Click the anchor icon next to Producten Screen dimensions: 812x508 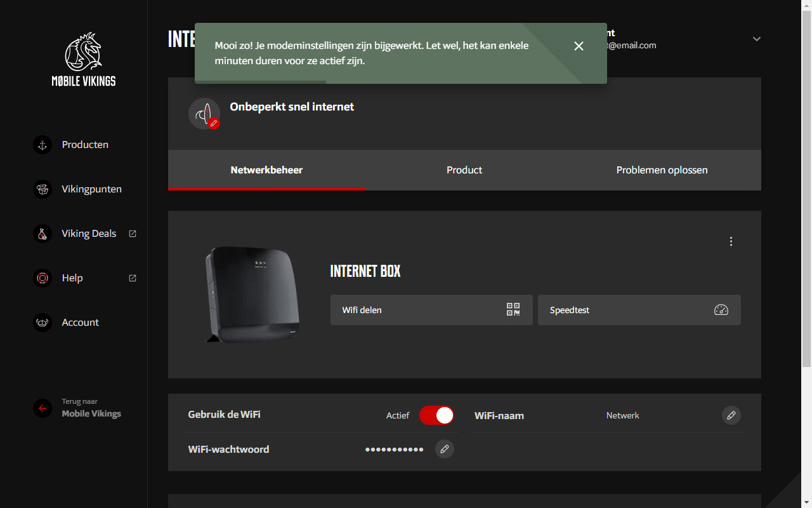(x=43, y=145)
